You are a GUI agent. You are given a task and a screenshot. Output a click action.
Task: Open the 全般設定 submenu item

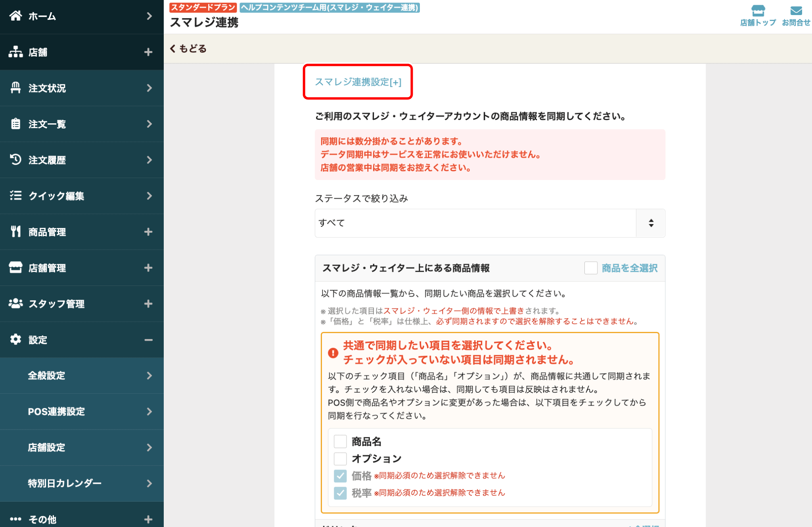pyautogui.click(x=82, y=376)
